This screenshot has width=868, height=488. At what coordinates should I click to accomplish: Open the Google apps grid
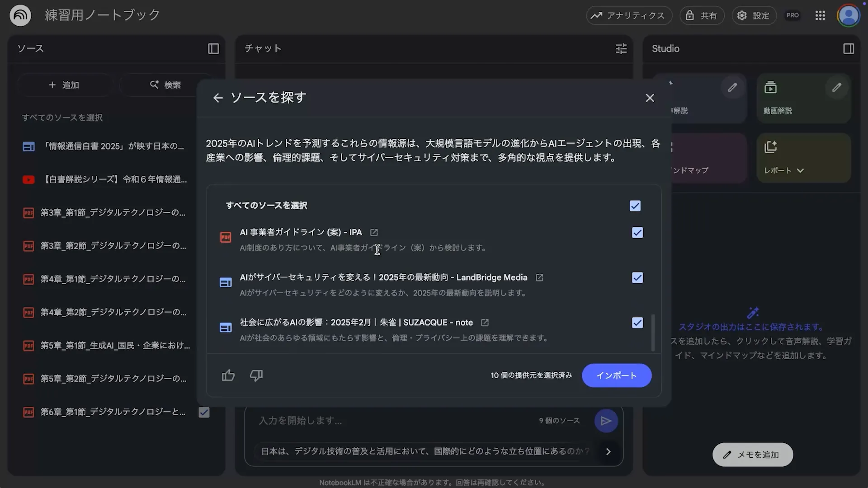click(x=820, y=15)
